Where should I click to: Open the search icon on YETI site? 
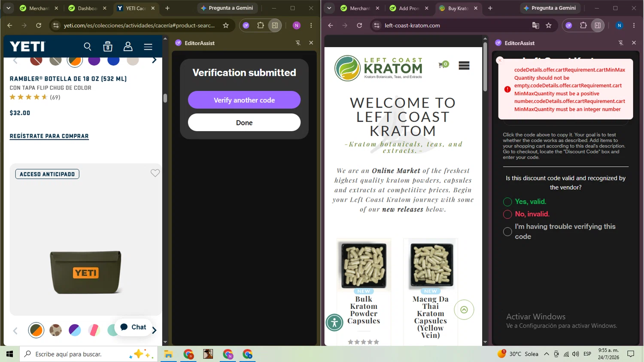88,46
